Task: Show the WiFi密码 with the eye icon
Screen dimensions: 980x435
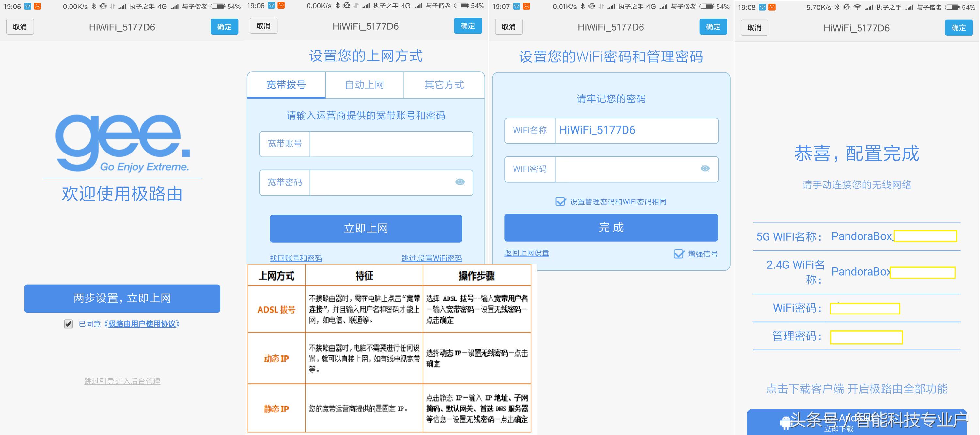Action: [705, 169]
